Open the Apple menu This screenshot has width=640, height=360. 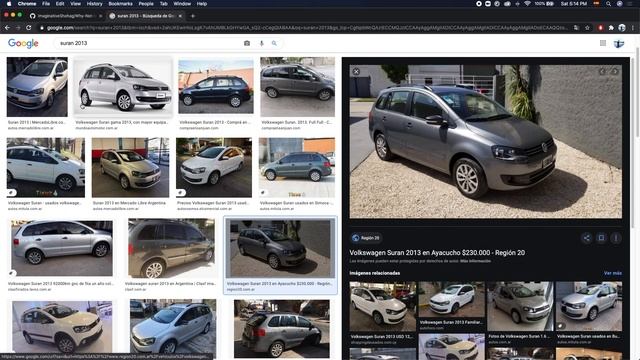point(9,4)
